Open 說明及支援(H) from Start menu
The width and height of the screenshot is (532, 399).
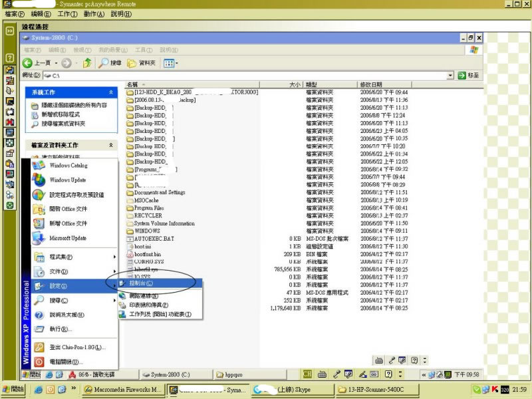tap(74, 315)
